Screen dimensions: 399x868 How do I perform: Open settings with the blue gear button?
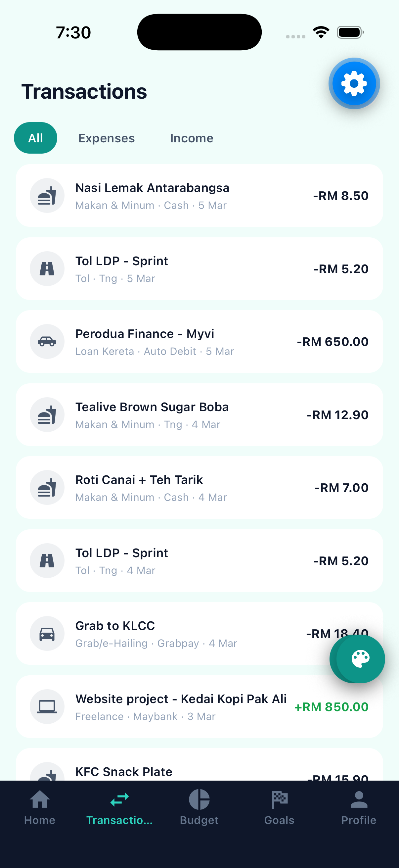pos(354,83)
